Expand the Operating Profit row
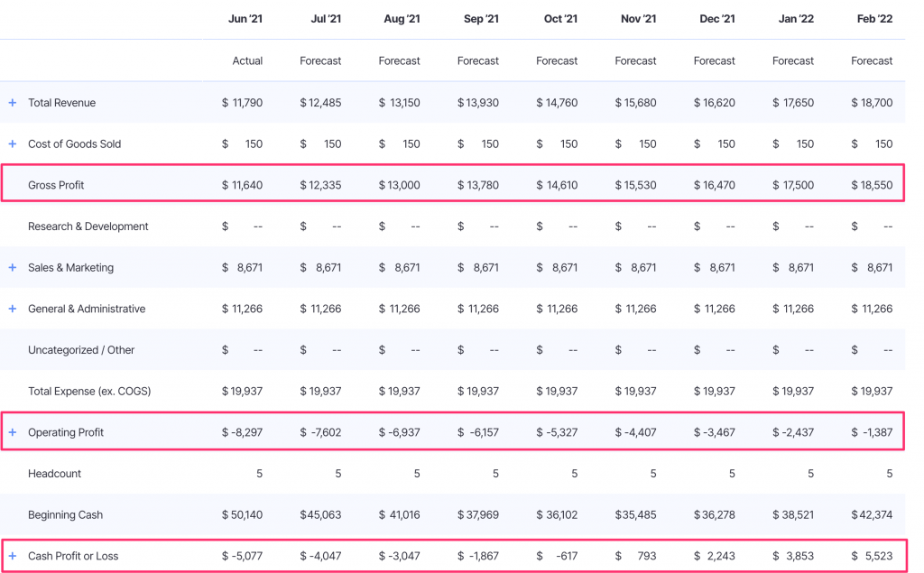 tap(12, 431)
